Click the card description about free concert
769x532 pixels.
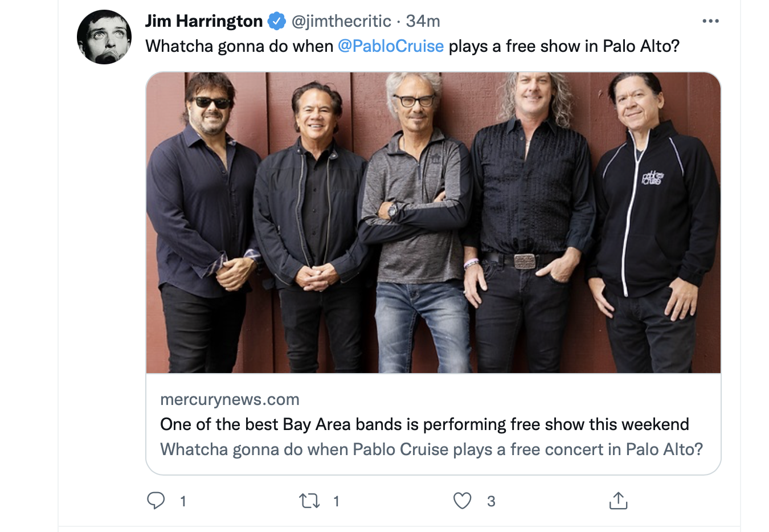click(431, 449)
